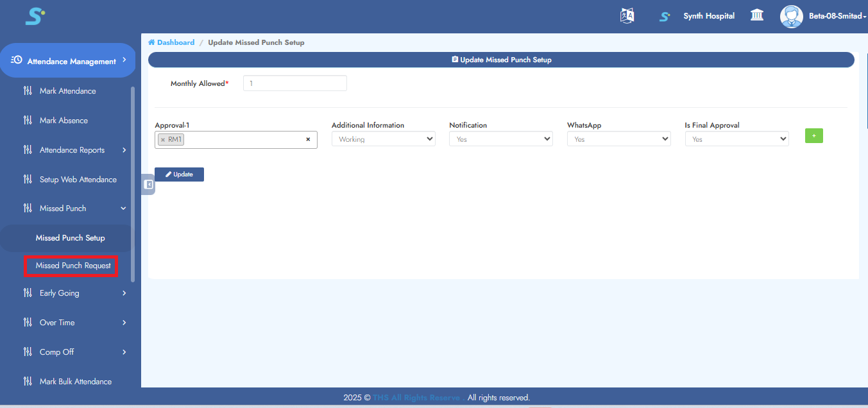Click the language translate icon in header
Image resolution: width=868 pixels, height=408 pixels.
pyautogui.click(x=627, y=16)
